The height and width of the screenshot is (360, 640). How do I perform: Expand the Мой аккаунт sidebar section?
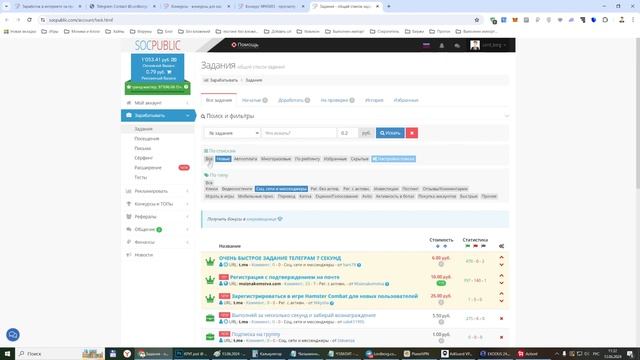point(158,103)
